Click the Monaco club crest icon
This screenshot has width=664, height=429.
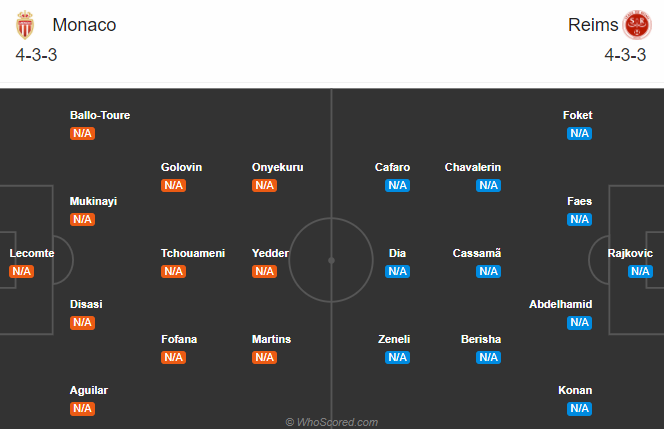26,25
